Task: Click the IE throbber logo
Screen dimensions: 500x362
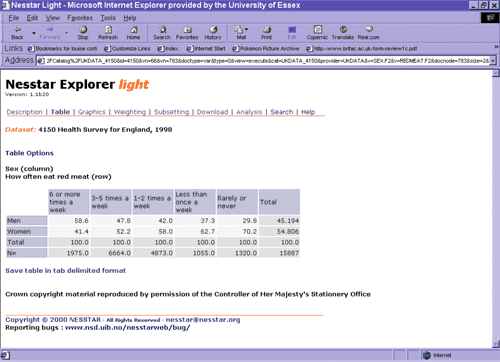Action: (490, 18)
